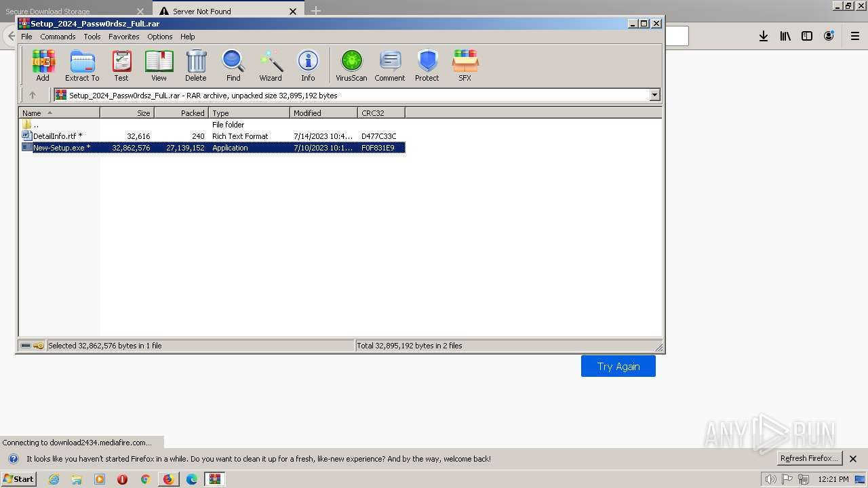
Task: Open Chrome from the taskbar
Action: 145,479
